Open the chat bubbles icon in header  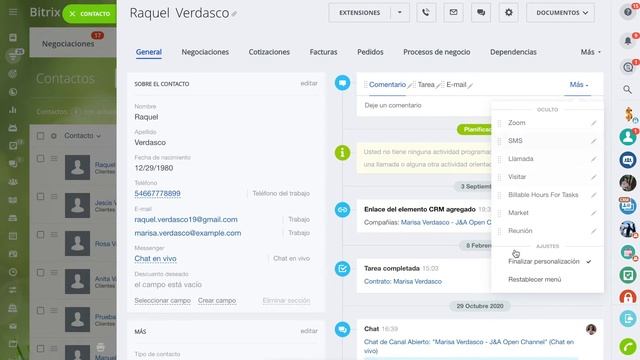click(481, 13)
